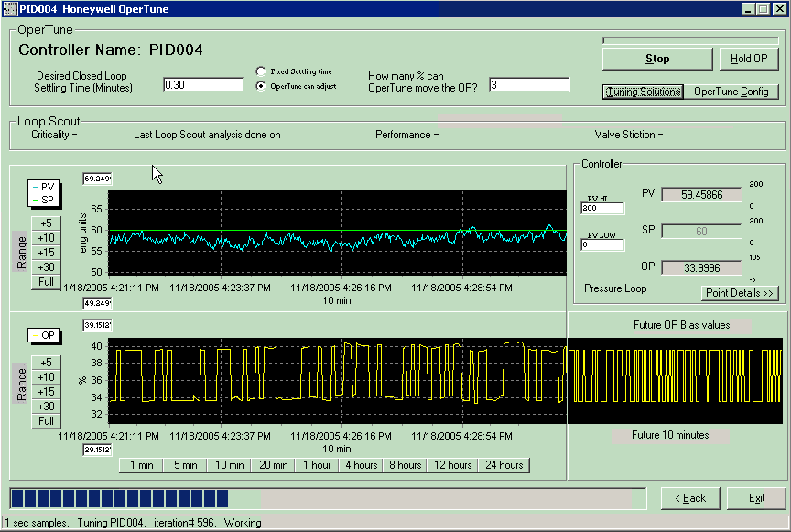The image size is (791, 532).
Task: Click the OperTune app icon in title bar
Action: (x=9, y=8)
